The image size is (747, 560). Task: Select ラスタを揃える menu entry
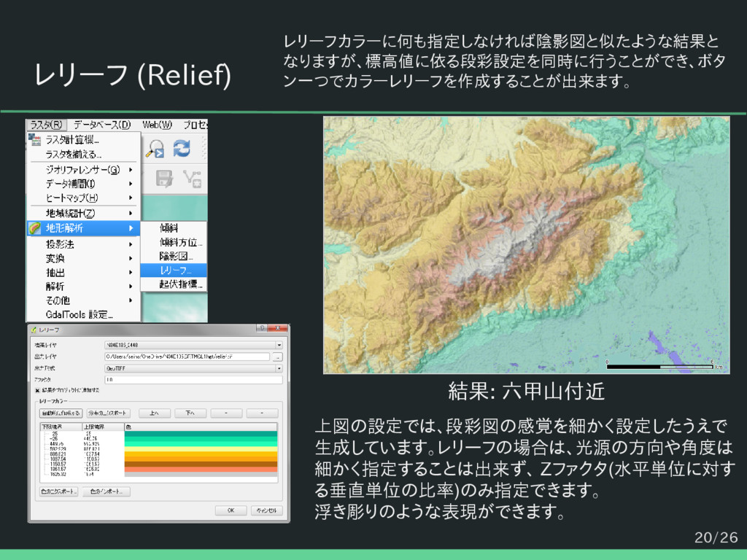pyautogui.click(x=84, y=155)
